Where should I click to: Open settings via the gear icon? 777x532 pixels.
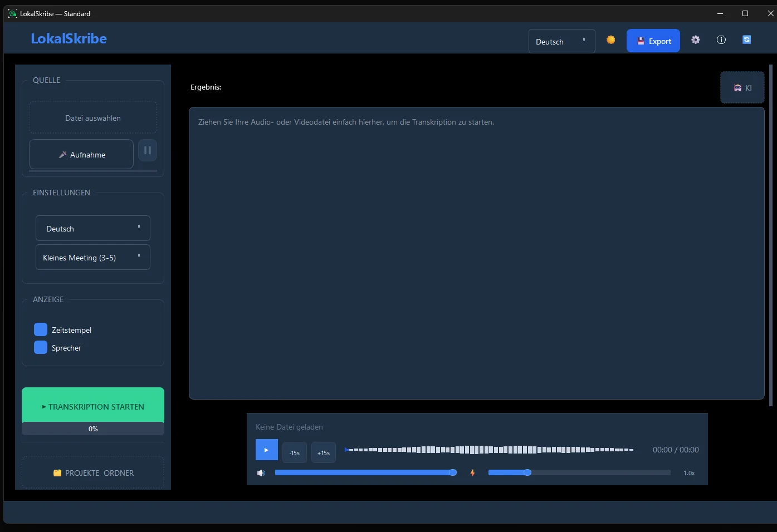(x=695, y=40)
